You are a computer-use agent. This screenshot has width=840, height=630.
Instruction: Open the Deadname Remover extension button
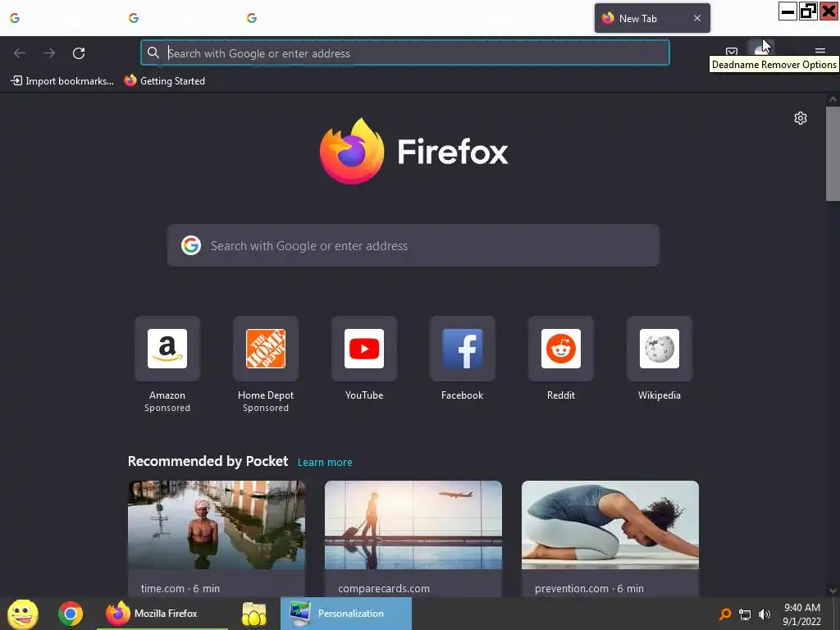760,50
